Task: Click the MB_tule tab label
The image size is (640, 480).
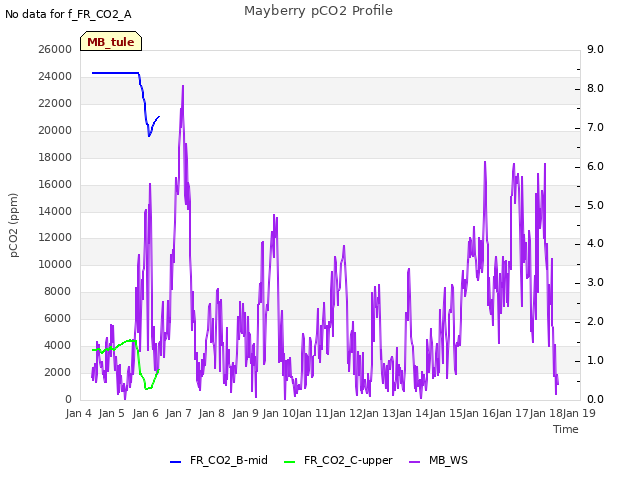Action: [x=111, y=42]
